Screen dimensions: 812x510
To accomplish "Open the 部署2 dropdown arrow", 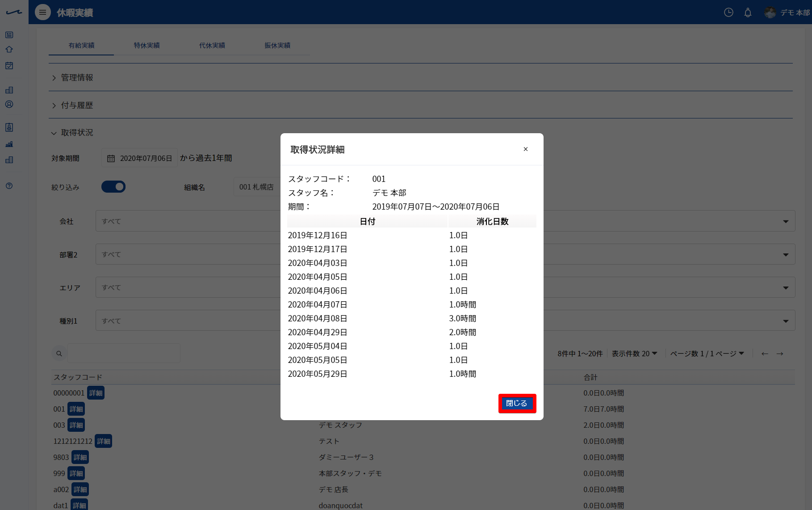I will (786, 255).
